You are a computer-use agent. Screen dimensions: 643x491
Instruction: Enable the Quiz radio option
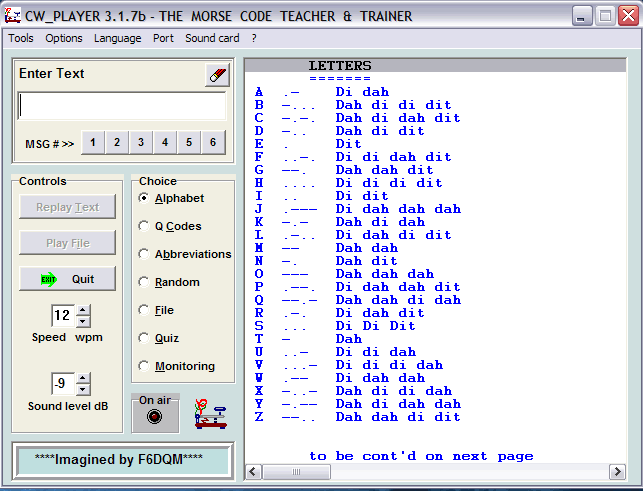click(x=145, y=339)
